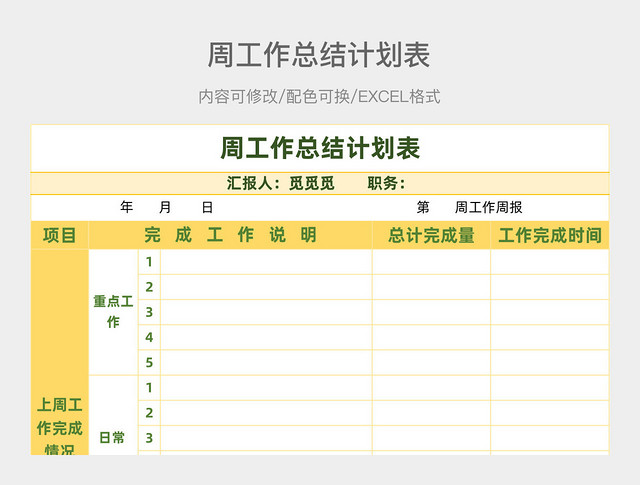
Task: Select the 完成工作说明 header cell
Action: [x=231, y=235]
